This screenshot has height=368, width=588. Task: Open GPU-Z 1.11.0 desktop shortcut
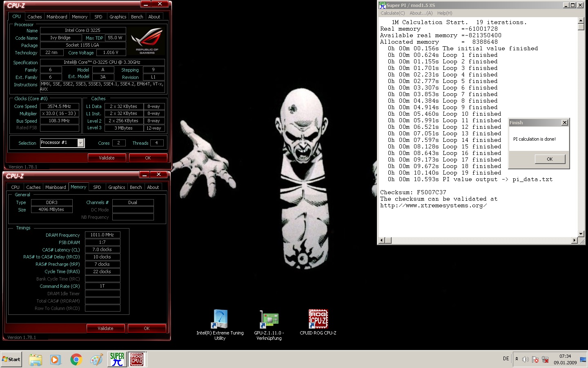269,325
